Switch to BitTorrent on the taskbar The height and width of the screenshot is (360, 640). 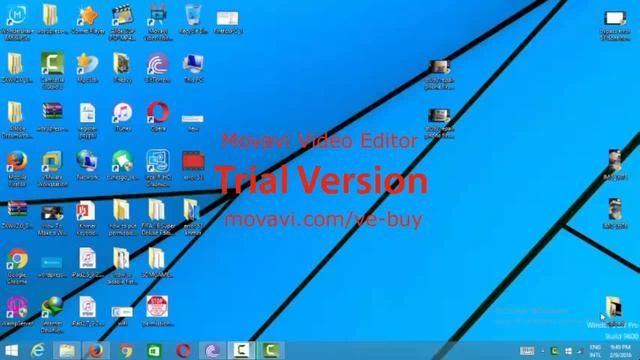[212, 351]
